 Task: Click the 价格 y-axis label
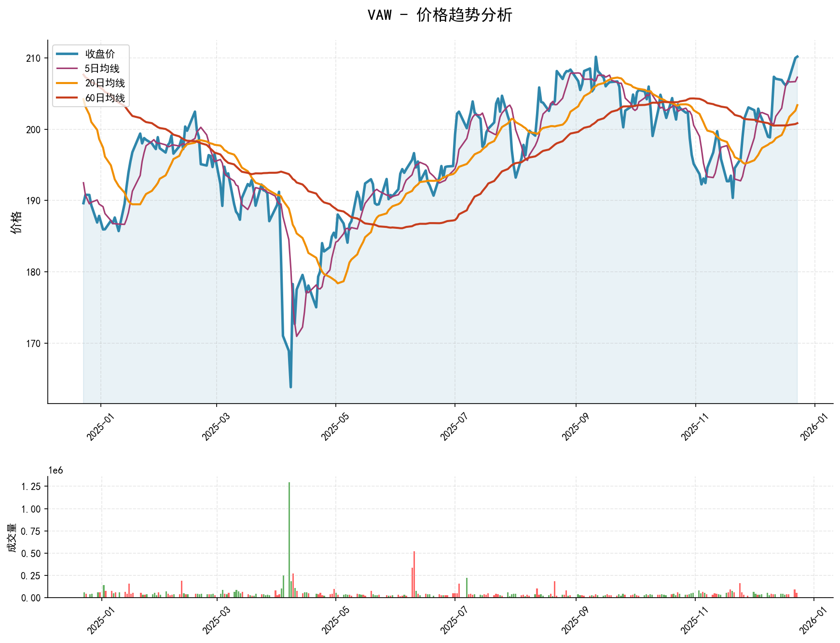[x=16, y=222]
